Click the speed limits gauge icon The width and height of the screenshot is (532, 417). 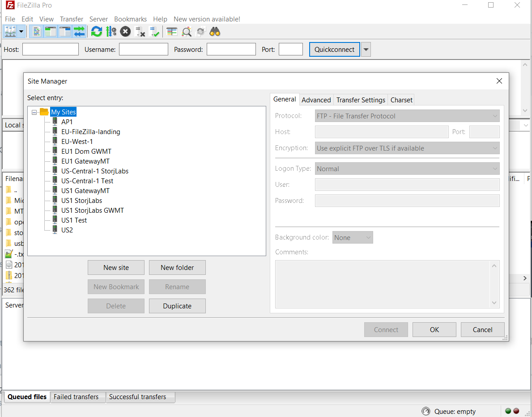pos(426,411)
